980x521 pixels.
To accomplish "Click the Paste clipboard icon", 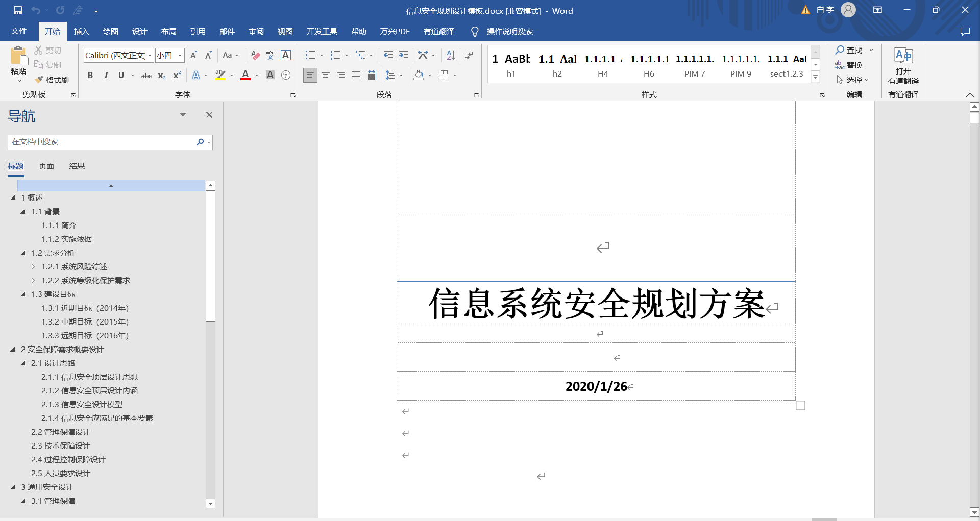I will point(18,56).
